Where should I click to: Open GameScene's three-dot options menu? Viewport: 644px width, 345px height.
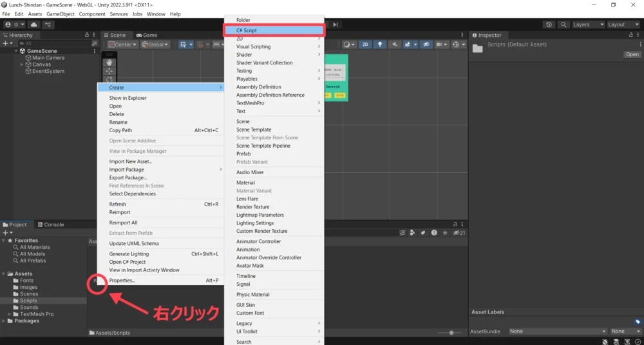click(x=95, y=51)
